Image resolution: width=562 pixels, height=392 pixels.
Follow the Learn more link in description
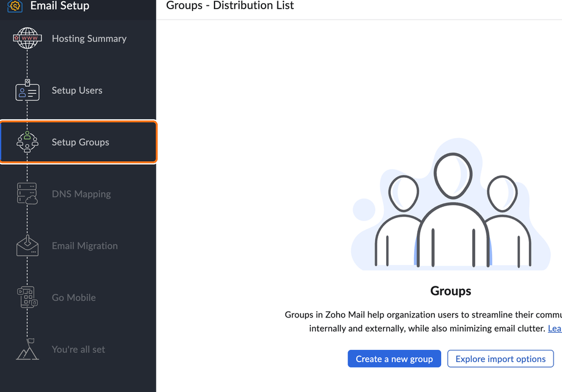555,328
